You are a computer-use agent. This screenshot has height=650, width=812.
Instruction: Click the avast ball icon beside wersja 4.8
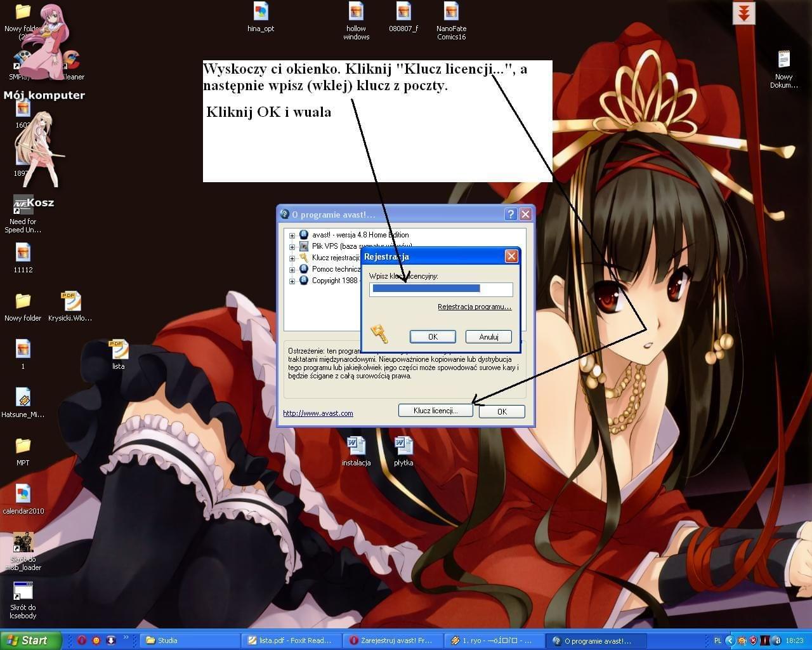pyautogui.click(x=304, y=235)
